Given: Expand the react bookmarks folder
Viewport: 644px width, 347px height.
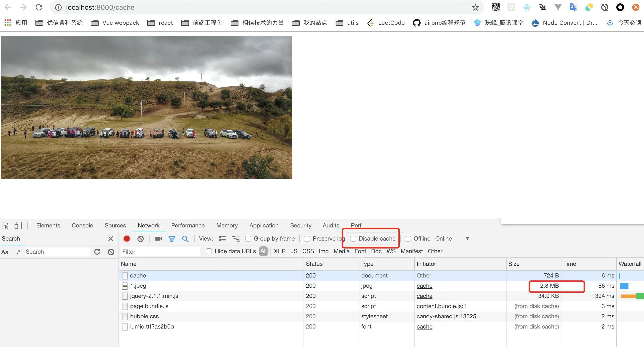Looking at the screenshot, I should point(160,23).
